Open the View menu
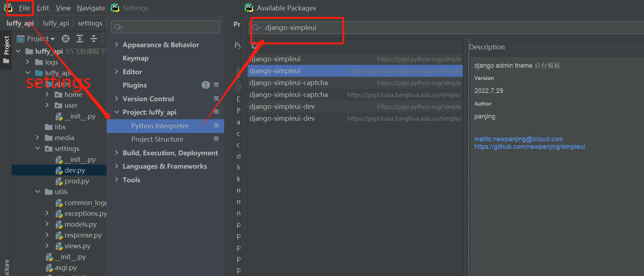Screen dimensions: 644x276 [x=63, y=8]
